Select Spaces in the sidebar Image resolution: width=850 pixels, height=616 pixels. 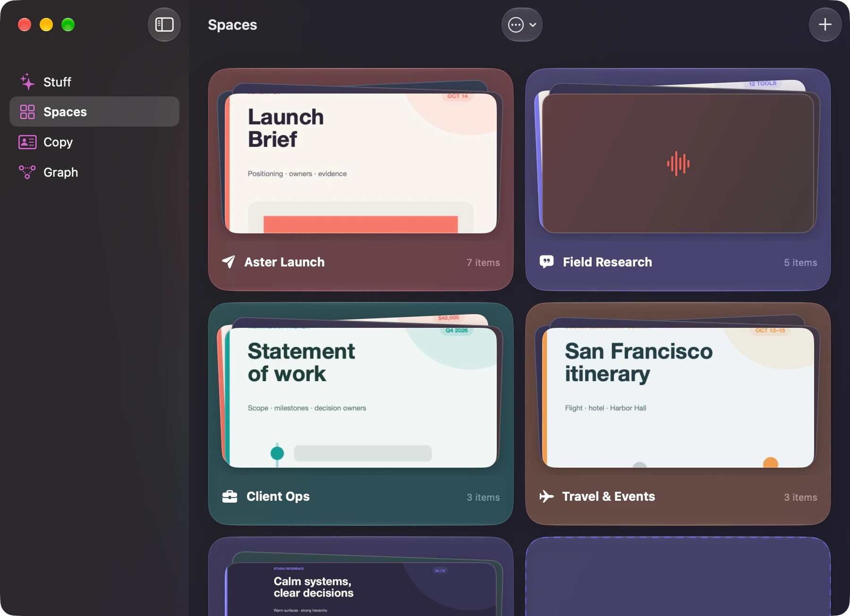[94, 112]
